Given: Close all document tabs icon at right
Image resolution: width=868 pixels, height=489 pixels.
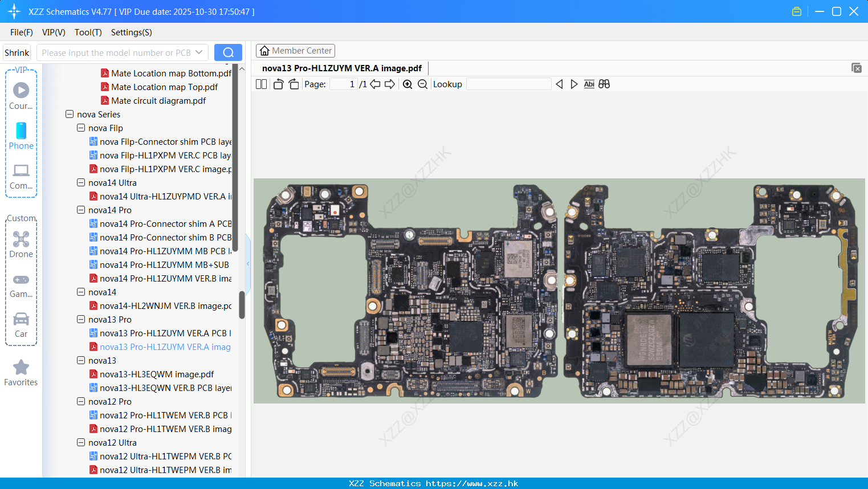Looking at the screenshot, I should pos(856,68).
